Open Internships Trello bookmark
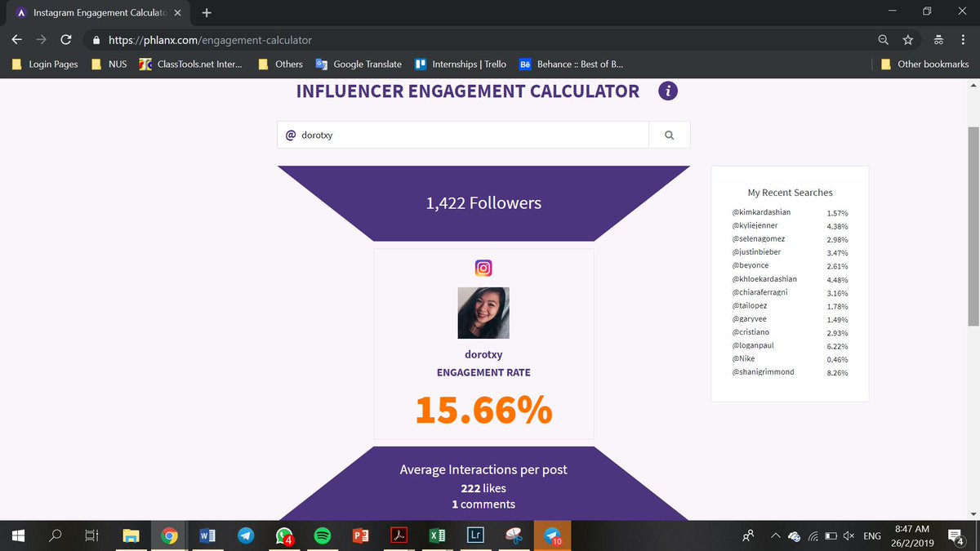 pyautogui.click(x=461, y=64)
